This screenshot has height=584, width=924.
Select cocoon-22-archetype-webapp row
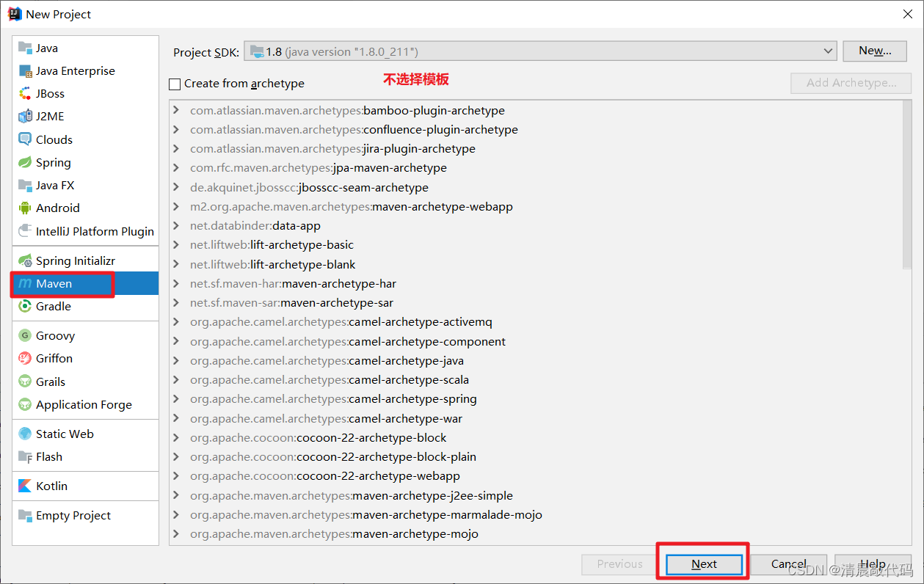tap(535, 476)
